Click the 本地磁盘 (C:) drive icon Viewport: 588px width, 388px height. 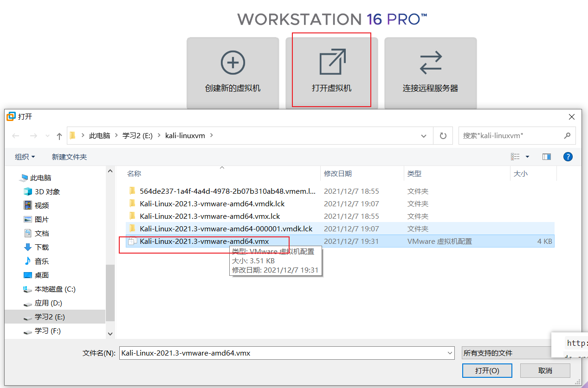tap(28, 289)
